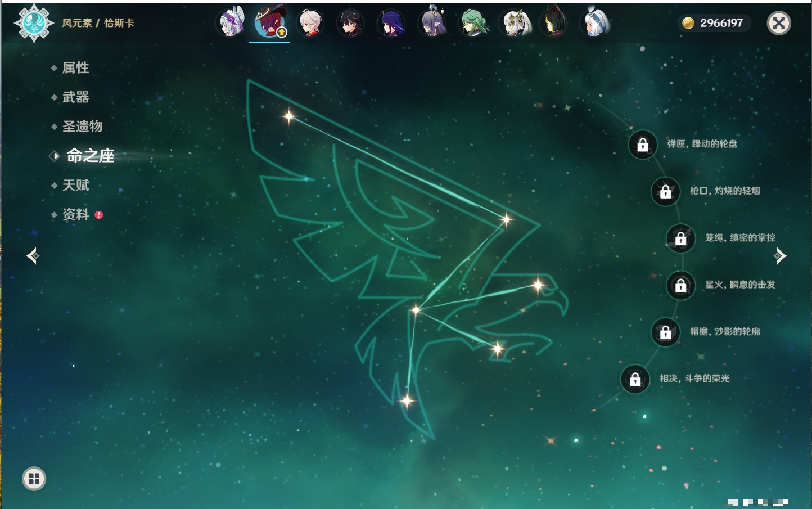Click the Anemo element emblem icon
Screen dimensions: 812x509
34,23
